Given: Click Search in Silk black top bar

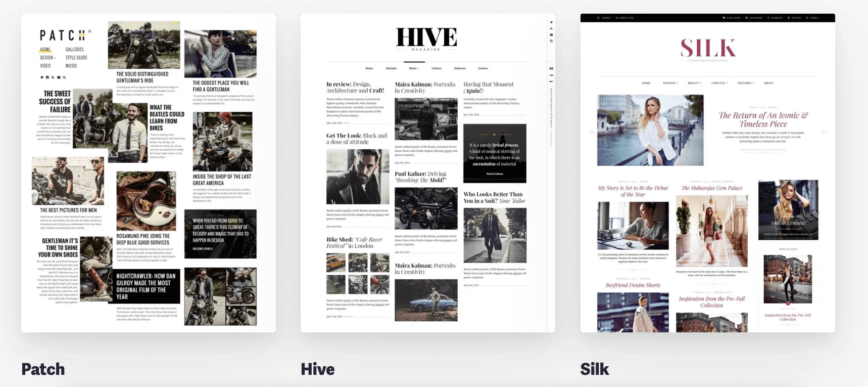Looking at the screenshot, I should 604,18.
